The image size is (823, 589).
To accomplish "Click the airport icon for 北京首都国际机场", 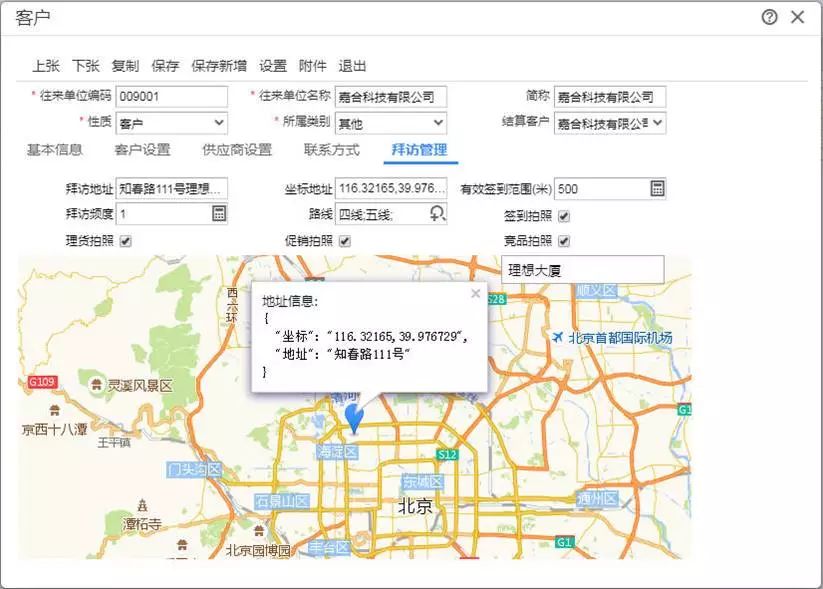I will click(x=558, y=338).
